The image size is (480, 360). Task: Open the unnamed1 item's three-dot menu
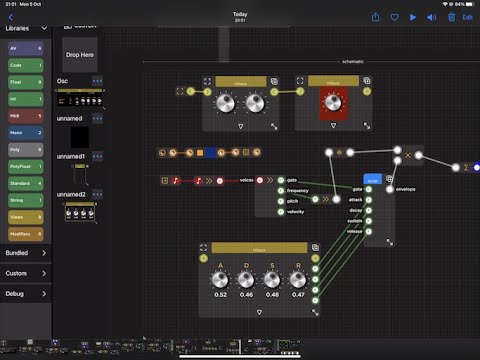(97, 156)
